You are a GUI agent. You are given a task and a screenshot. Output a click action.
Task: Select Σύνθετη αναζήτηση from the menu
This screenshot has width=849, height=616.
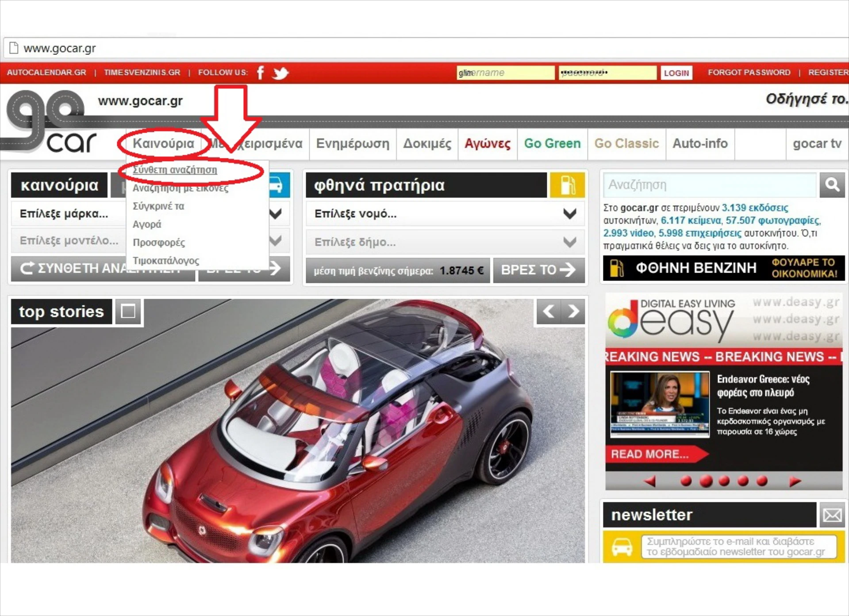[175, 170]
